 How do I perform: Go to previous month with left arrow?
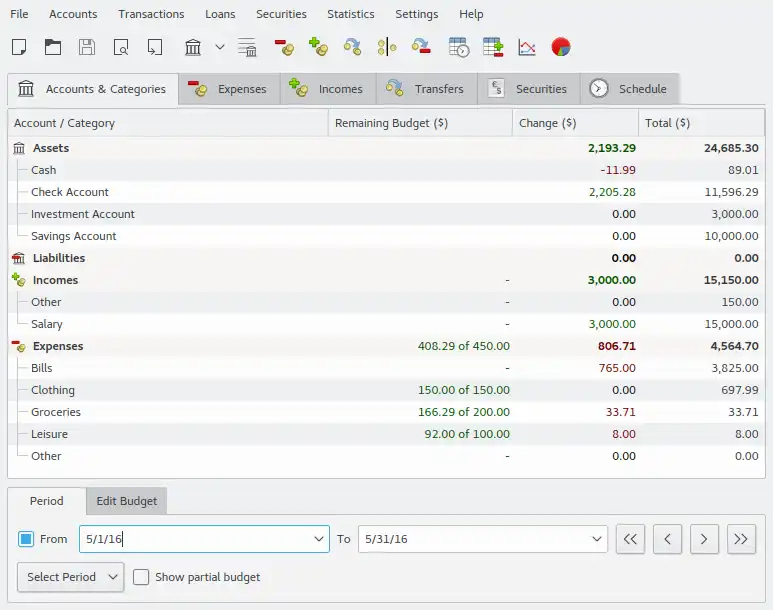click(x=668, y=539)
